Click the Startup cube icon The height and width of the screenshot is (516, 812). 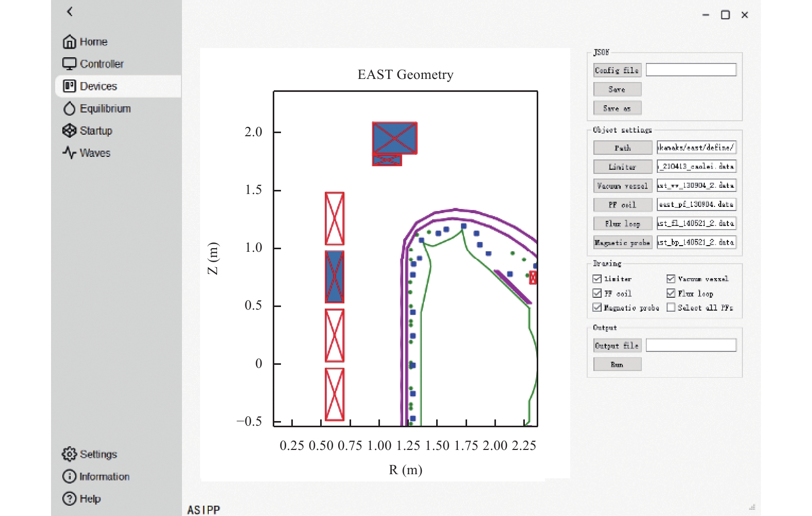click(69, 131)
